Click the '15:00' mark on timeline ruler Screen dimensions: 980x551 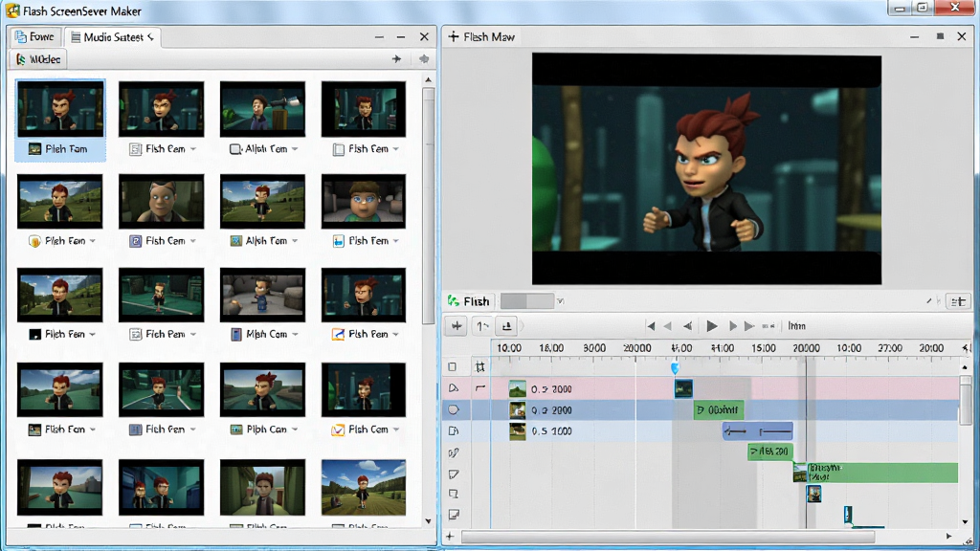(764, 348)
